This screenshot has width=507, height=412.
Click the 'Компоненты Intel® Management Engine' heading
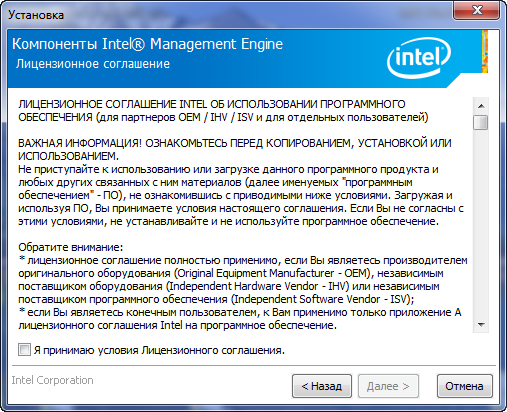pos(147,44)
